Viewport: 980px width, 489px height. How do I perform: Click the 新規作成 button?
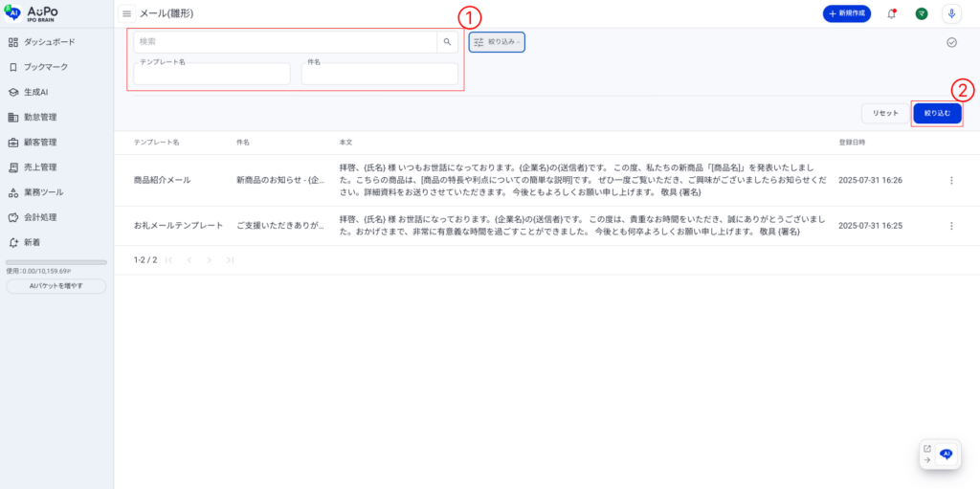click(x=846, y=13)
